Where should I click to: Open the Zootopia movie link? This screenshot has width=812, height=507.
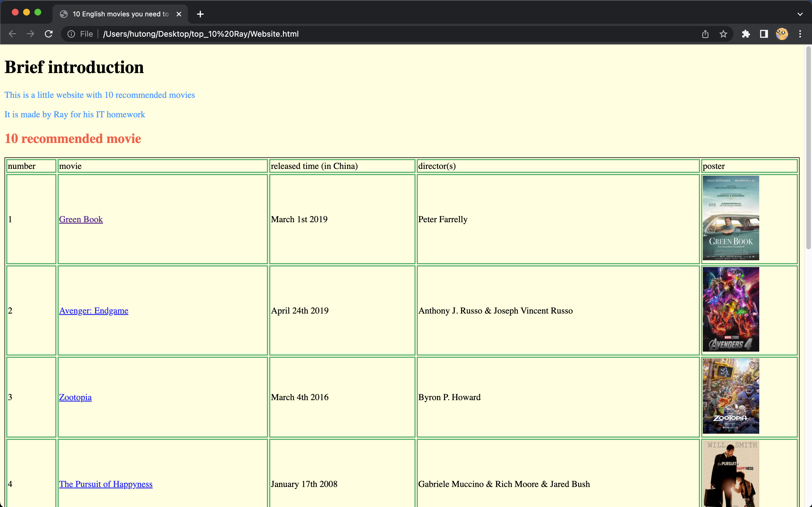point(75,397)
